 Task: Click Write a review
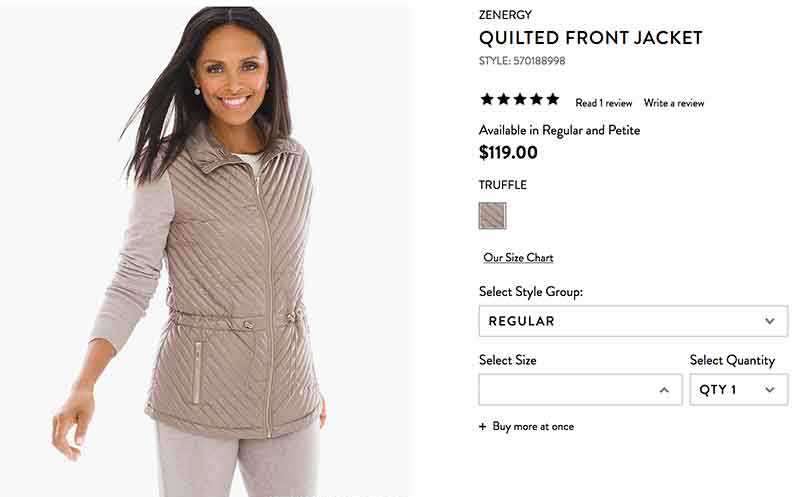coord(674,103)
